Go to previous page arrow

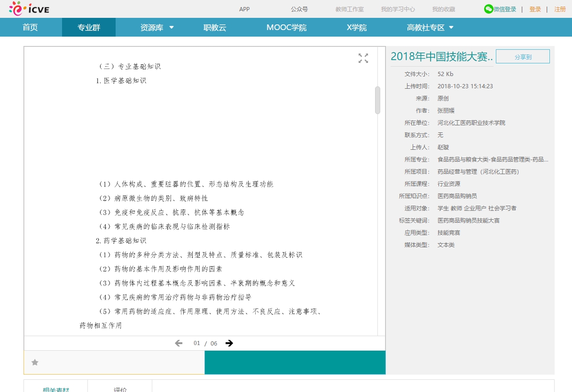tap(179, 343)
